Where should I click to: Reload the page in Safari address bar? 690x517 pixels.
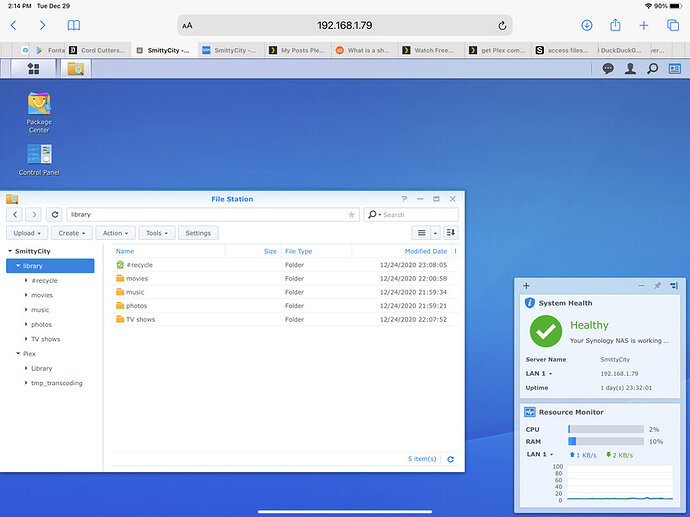point(502,26)
